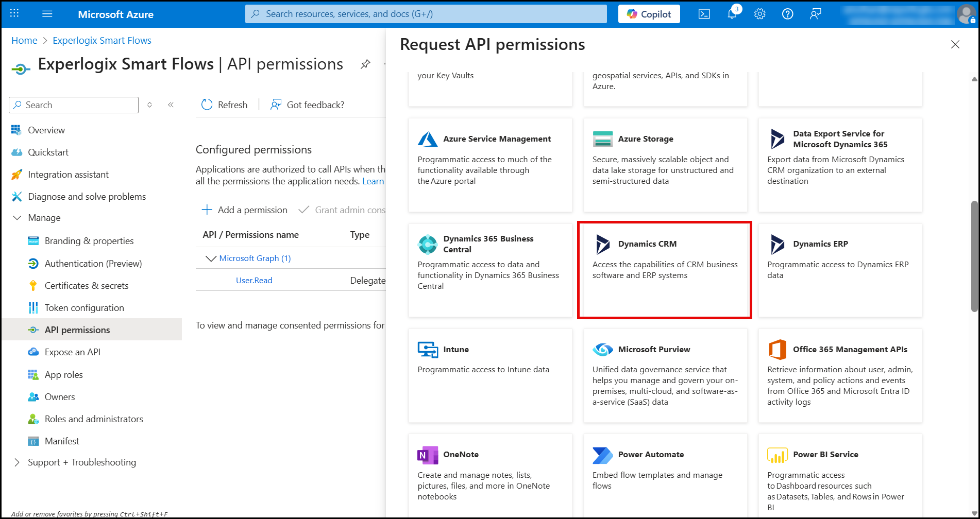980x519 pixels.
Task: Select the OneNote API card
Action: [490, 476]
